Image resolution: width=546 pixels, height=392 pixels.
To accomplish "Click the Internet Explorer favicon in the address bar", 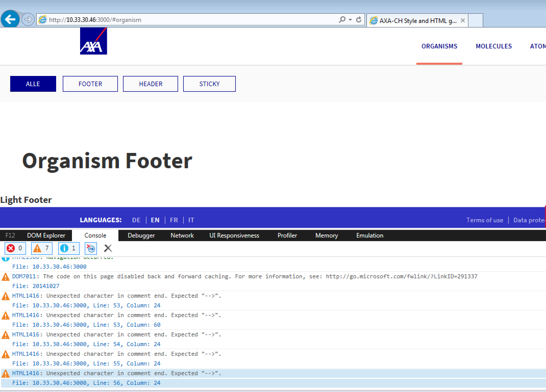I will [x=43, y=19].
